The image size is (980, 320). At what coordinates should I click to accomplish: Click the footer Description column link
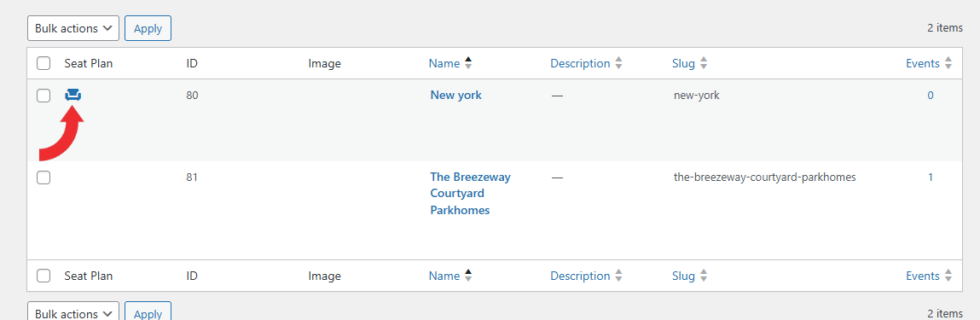580,276
